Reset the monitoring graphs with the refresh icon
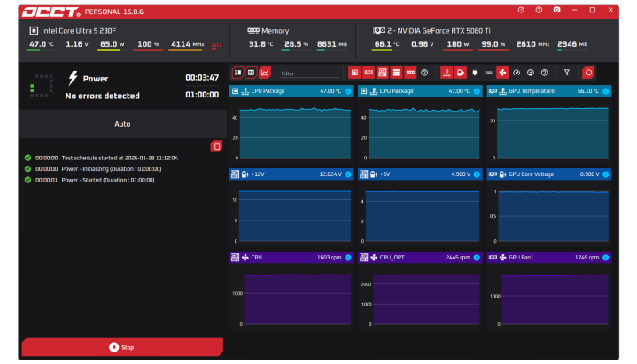Viewport: 637px width, 364px height. pyautogui.click(x=588, y=73)
